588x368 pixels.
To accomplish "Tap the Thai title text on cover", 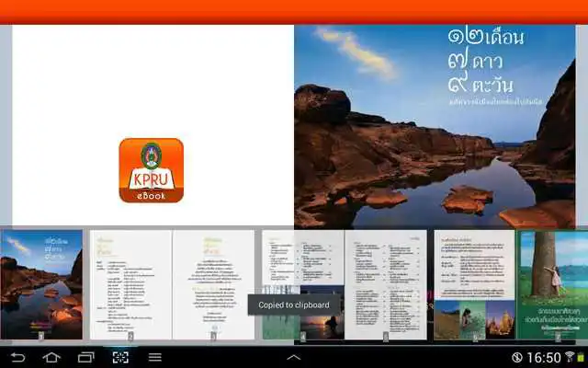I will [486, 62].
